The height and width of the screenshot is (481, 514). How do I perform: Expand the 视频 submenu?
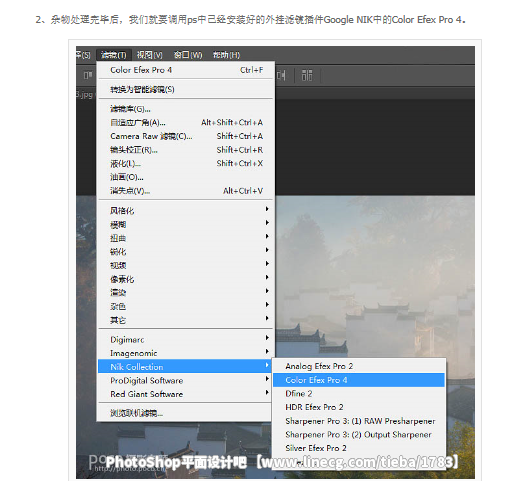point(186,265)
